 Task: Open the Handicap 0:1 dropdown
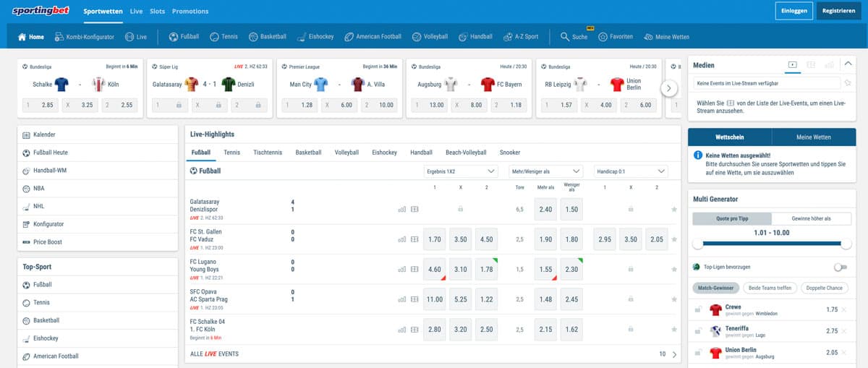pos(630,171)
